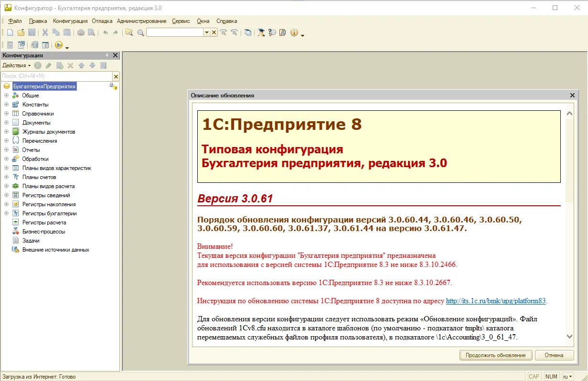Image resolution: width=588 pixels, height=381 pixels.
Task: Click the Copy toolbar icon
Action: pyautogui.click(x=56, y=32)
